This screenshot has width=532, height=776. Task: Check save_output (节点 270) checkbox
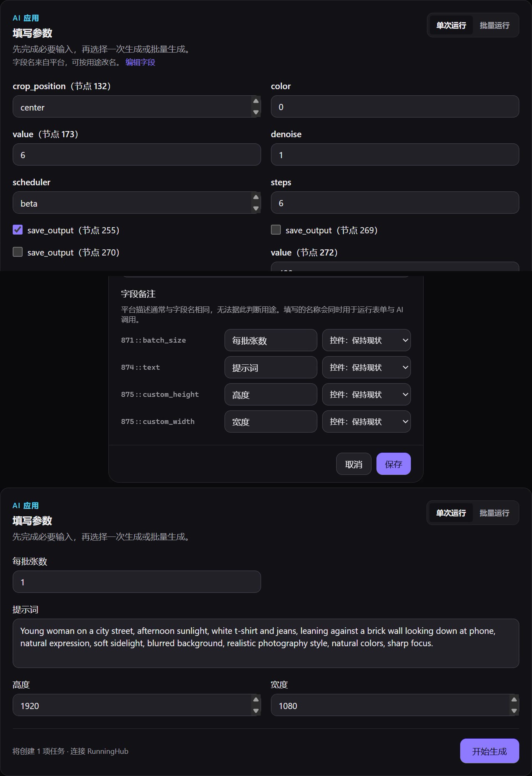18,252
